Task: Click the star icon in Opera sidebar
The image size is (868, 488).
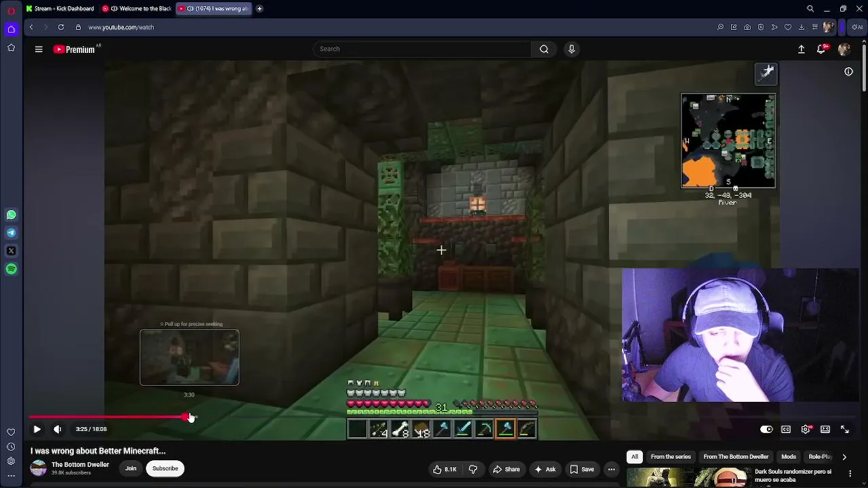Action: (11, 47)
